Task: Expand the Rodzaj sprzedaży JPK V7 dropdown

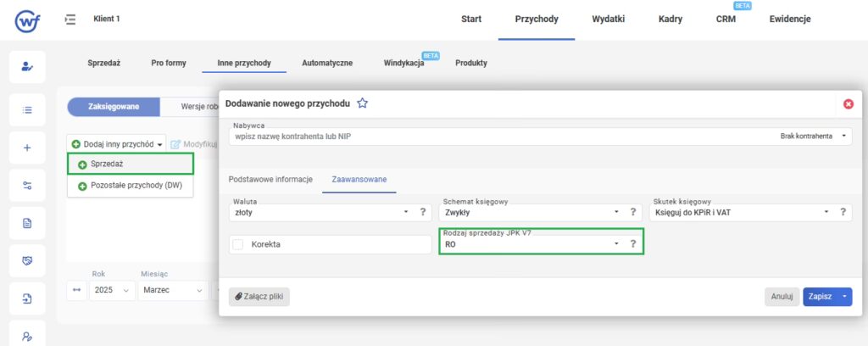Action: click(616, 243)
